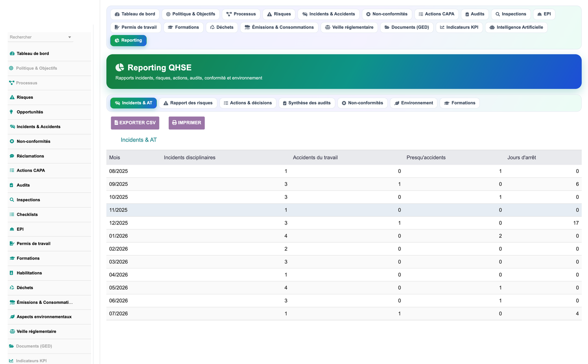588x364 pixels.
Task: Open the top Risques tab
Action: (x=279, y=14)
